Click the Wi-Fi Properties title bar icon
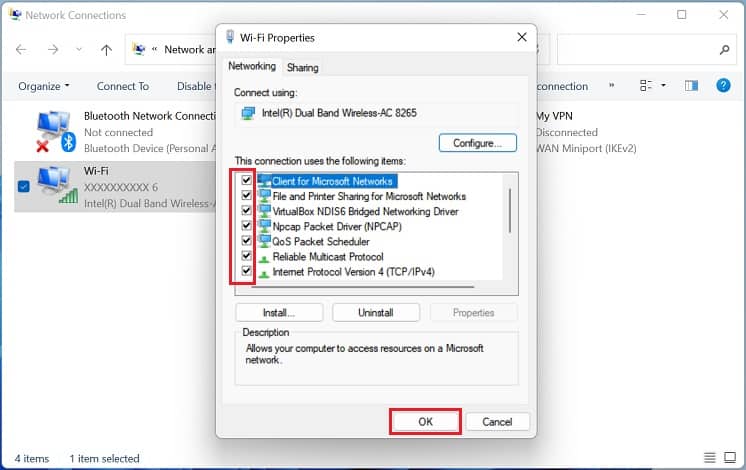Viewport: 746px width, 470px height. 230,37
